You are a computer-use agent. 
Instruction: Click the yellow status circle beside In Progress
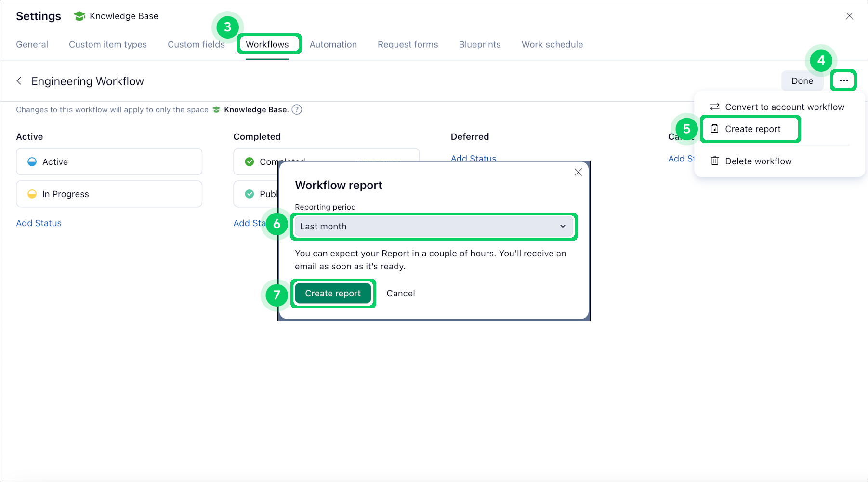coord(32,194)
